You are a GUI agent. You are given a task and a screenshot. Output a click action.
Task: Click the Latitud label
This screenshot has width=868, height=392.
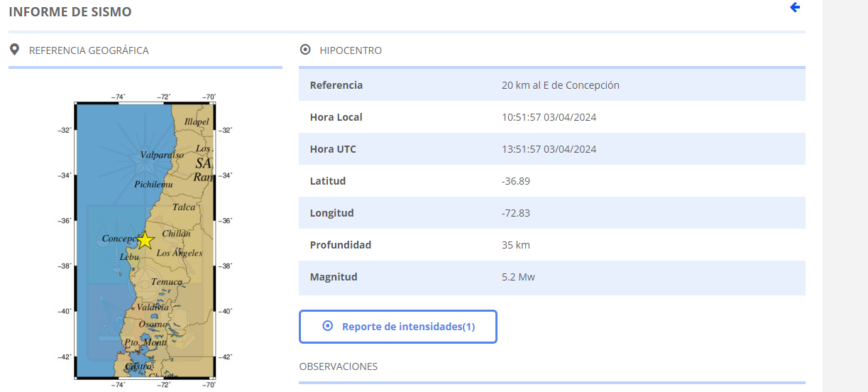[328, 181]
